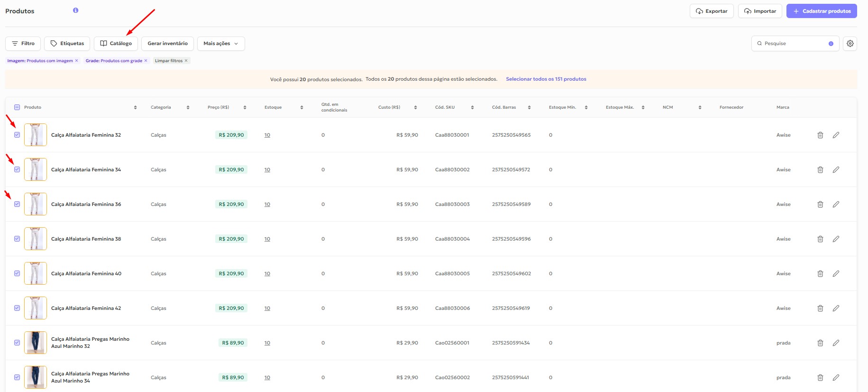
Task: Uncheck Calça Pregas Marinho Azul Marinho 32 checkbox
Action: pyautogui.click(x=17, y=343)
